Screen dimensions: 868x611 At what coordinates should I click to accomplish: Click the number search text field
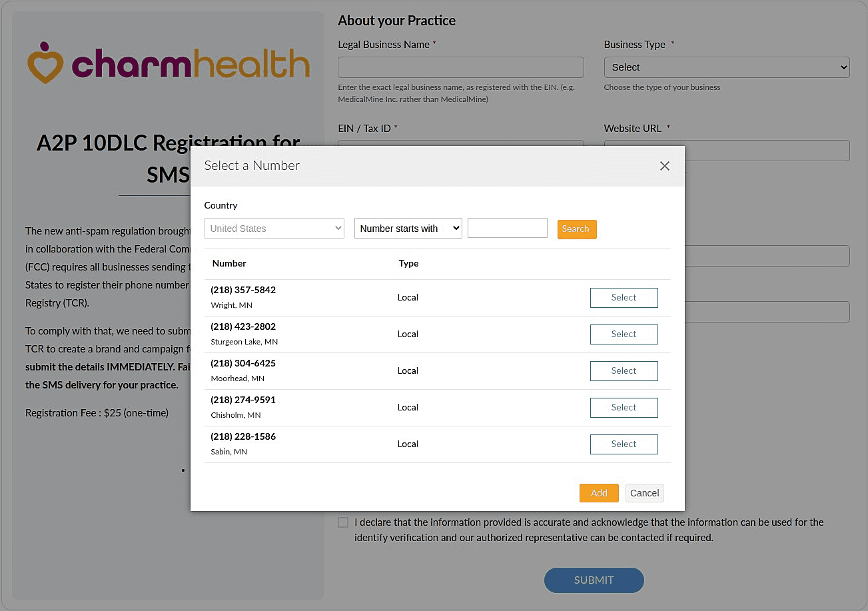[x=507, y=228]
